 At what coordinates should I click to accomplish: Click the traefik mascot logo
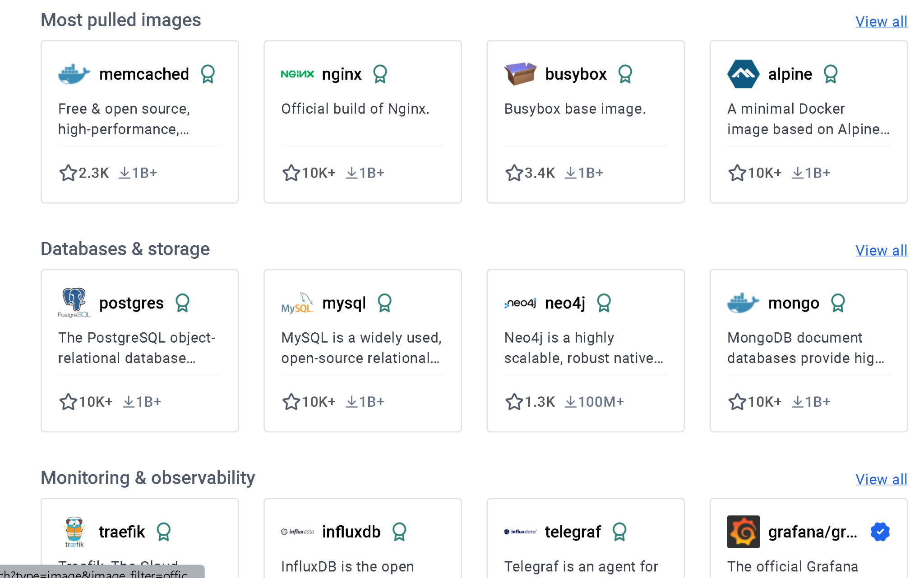[74, 532]
